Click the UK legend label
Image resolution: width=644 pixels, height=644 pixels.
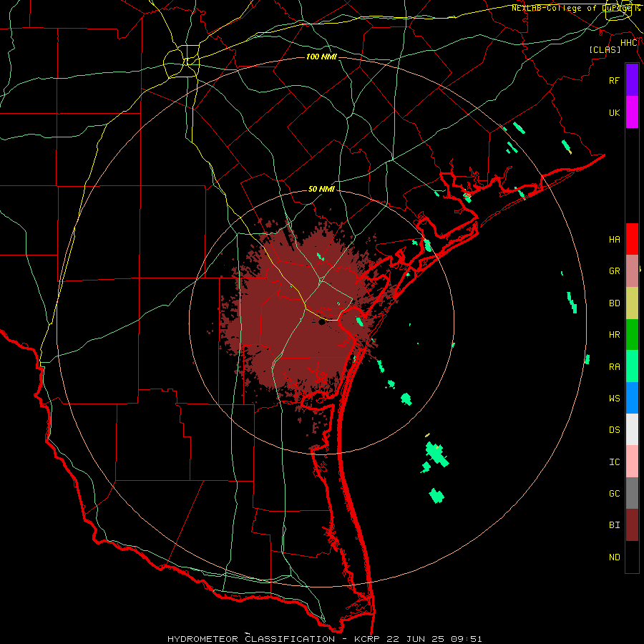[614, 112]
